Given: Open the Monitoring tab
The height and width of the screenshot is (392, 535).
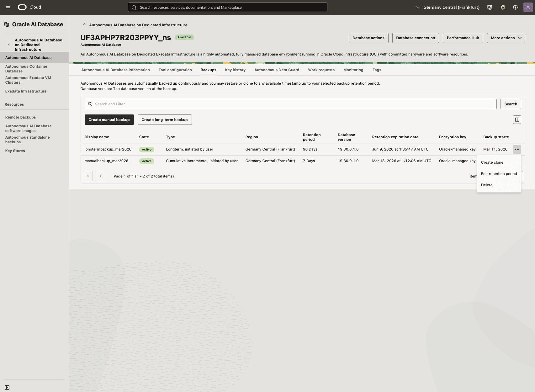Looking at the screenshot, I should [353, 70].
